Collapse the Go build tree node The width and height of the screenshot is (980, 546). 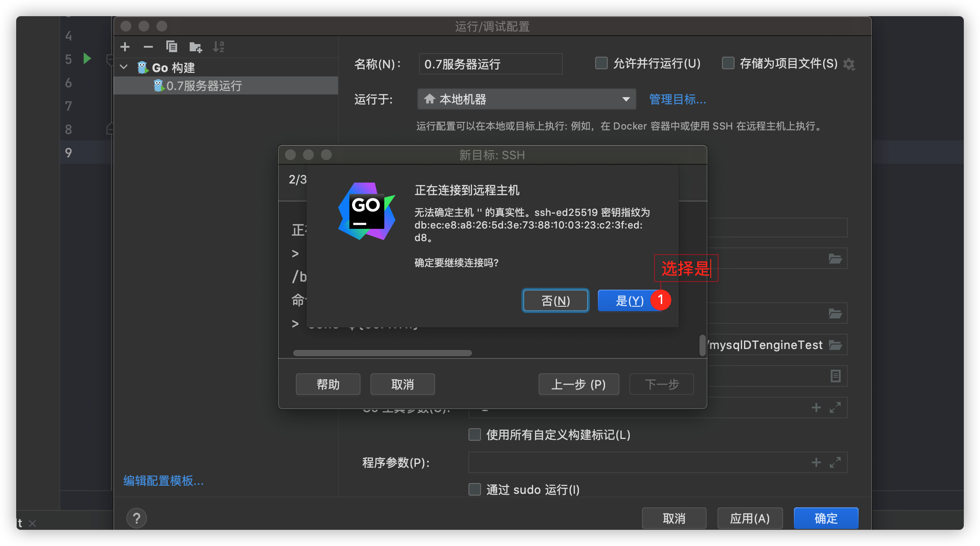(124, 67)
